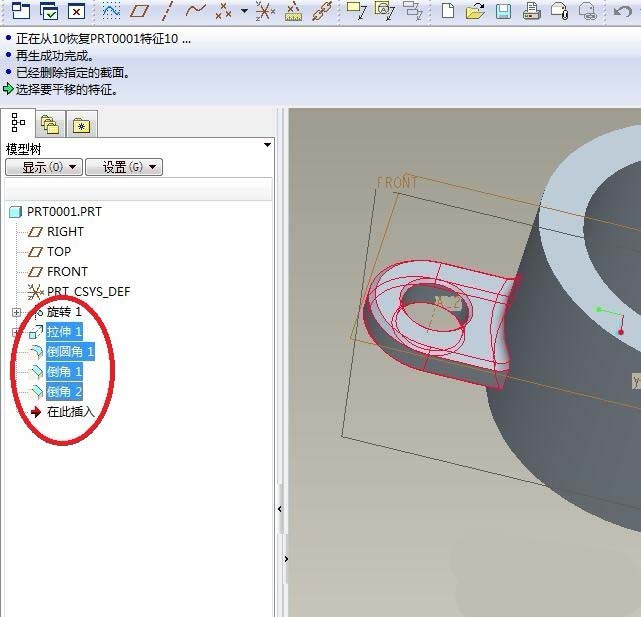Click the close window icon with red X
641x617 pixels.
tap(76, 11)
